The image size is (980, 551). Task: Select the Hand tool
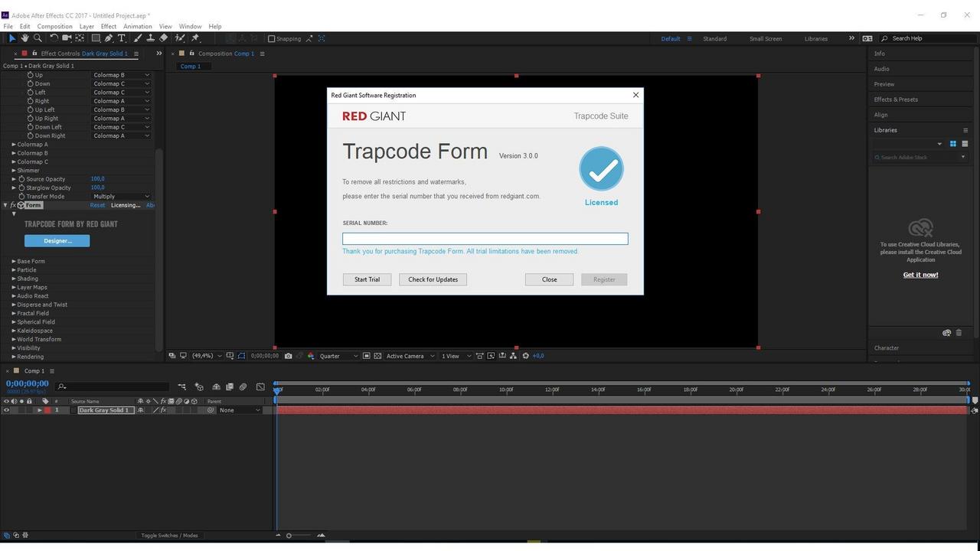(x=24, y=38)
